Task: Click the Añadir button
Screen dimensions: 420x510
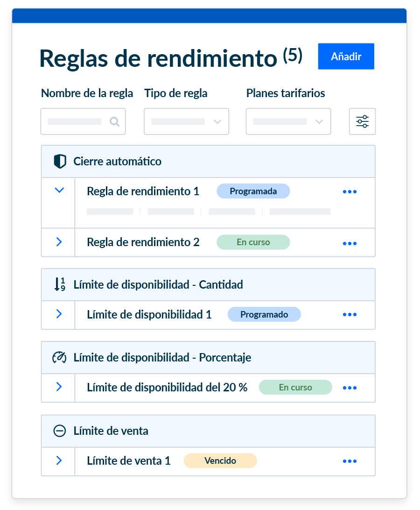Action: [346, 57]
